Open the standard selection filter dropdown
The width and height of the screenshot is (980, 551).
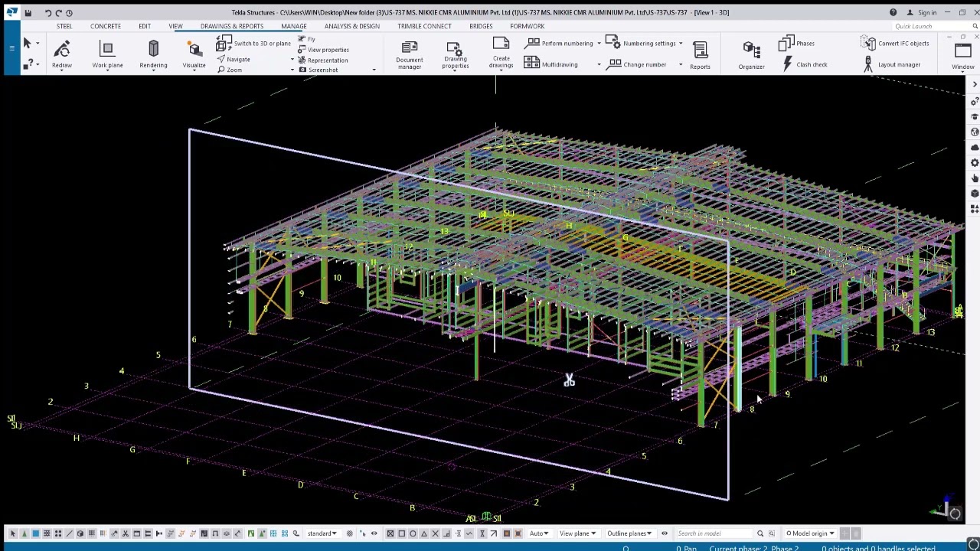click(322, 533)
